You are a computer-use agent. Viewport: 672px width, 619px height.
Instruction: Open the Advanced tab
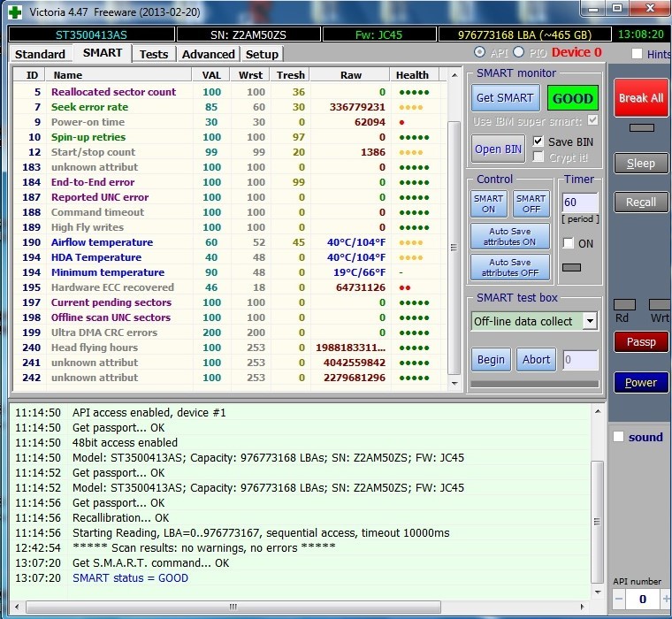209,55
